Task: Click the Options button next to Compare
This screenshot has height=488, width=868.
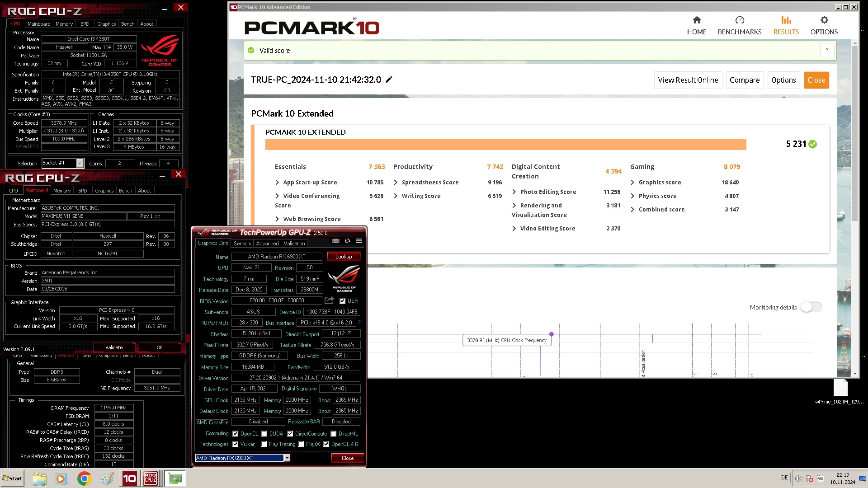Action: (x=783, y=80)
